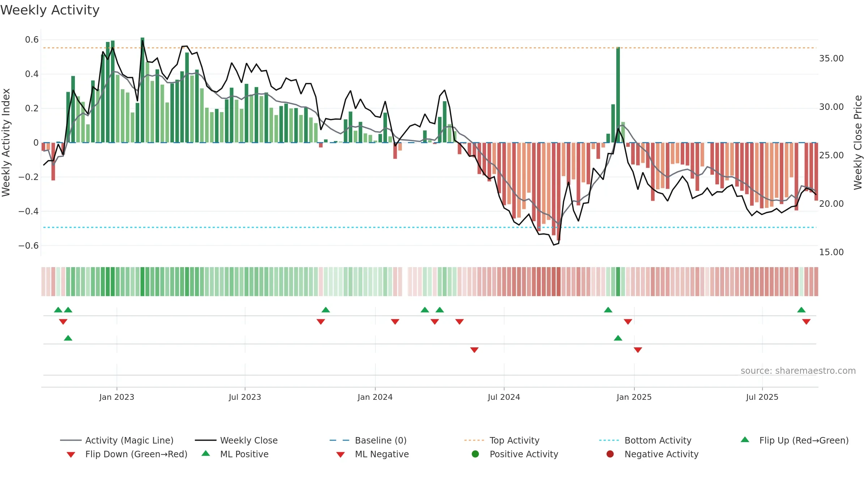Image resolution: width=868 pixels, height=488 pixels.
Task: Click the 35.00 price axis tick
Action: pyautogui.click(x=831, y=59)
